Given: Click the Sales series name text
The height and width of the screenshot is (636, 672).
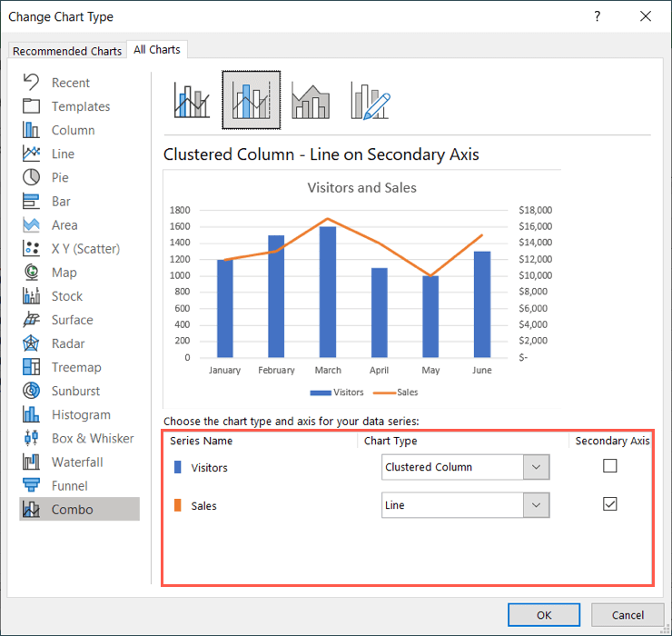Looking at the screenshot, I should point(203,506).
